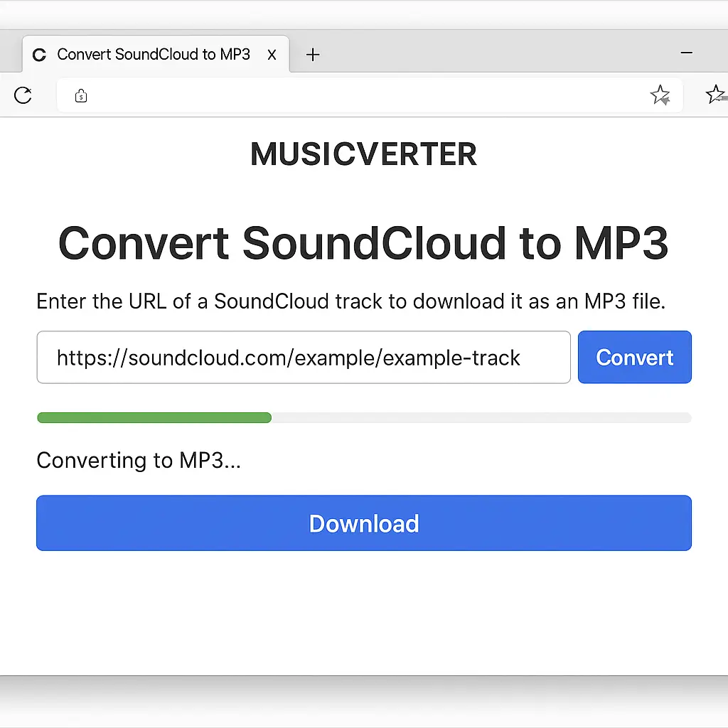Click the browser address bar
Viewport: 728px width, 728px height.
(x=370, y=95)
